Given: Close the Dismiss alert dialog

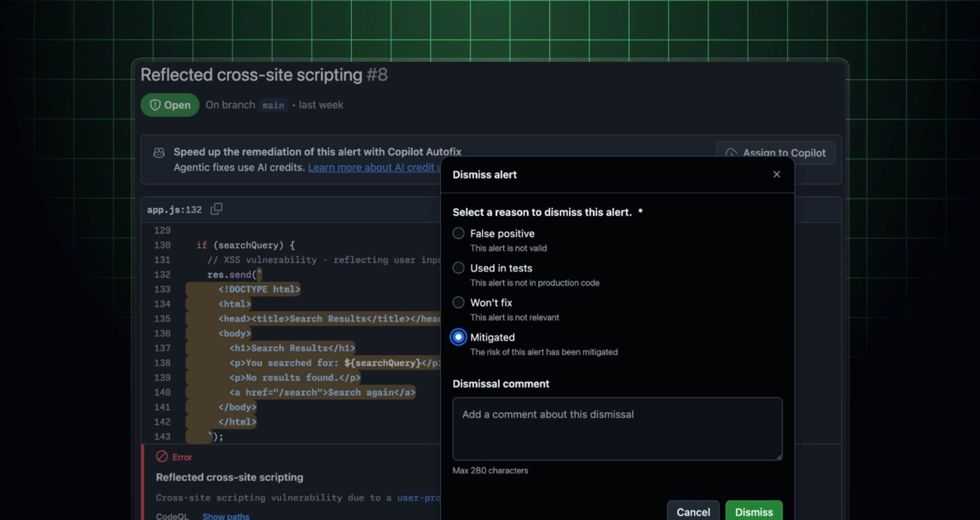Looking at the screenshot, I should (776, 174).
